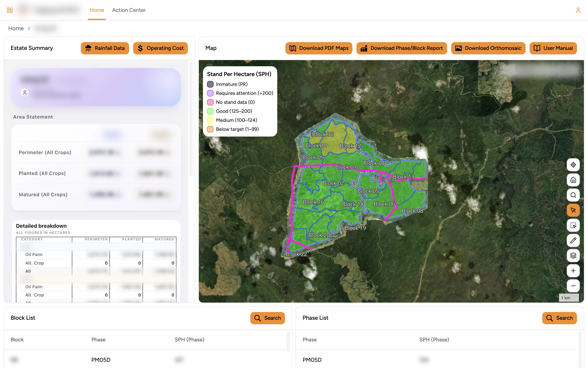This screenshot has width=588, height=368.
Task: Click the user avatar in estate card
Action: [x=24, y=92]
